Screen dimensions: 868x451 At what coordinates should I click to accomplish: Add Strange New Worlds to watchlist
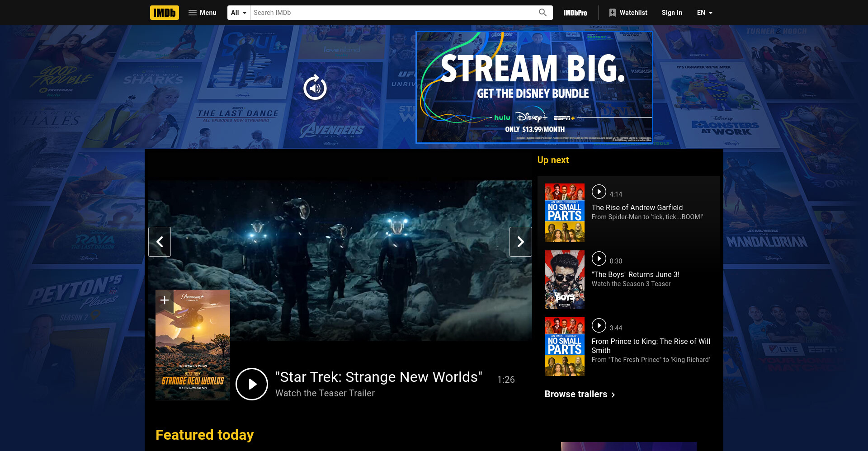click(x=165, y=300)
